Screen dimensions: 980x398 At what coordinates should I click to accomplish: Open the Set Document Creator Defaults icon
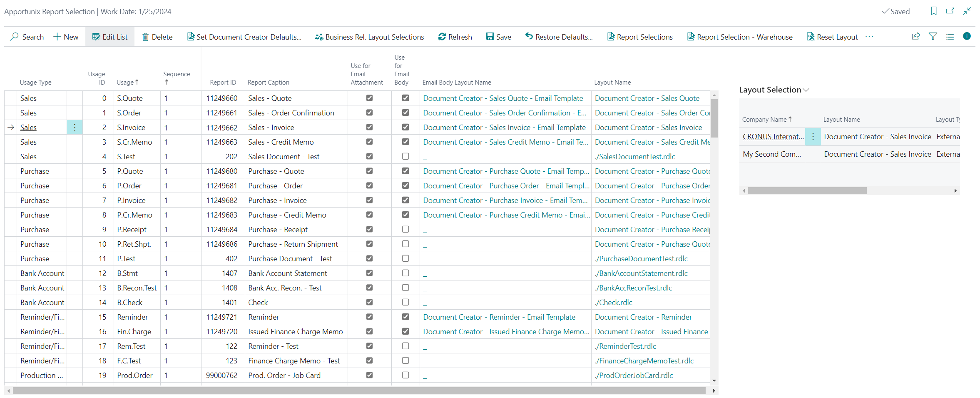tap(191, 37)
